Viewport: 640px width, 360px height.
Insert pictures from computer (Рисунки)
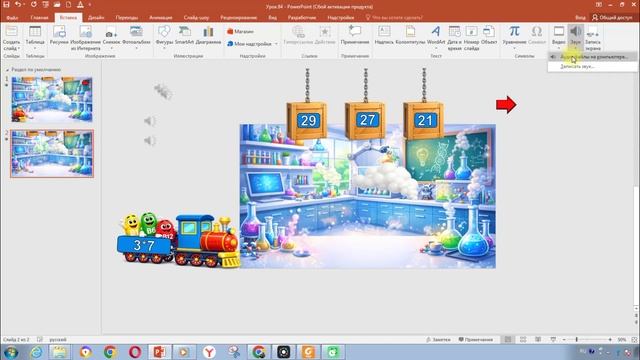(59, 35)
